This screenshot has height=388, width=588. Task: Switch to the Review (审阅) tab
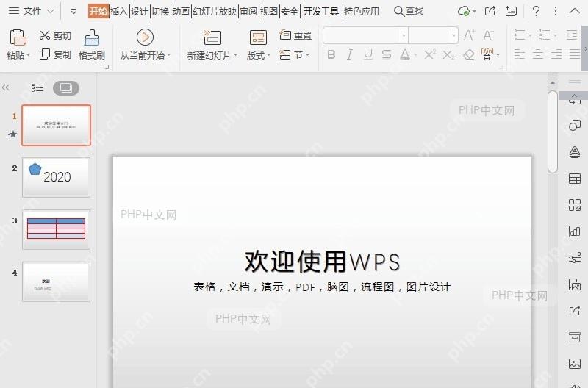coord(248,11)
